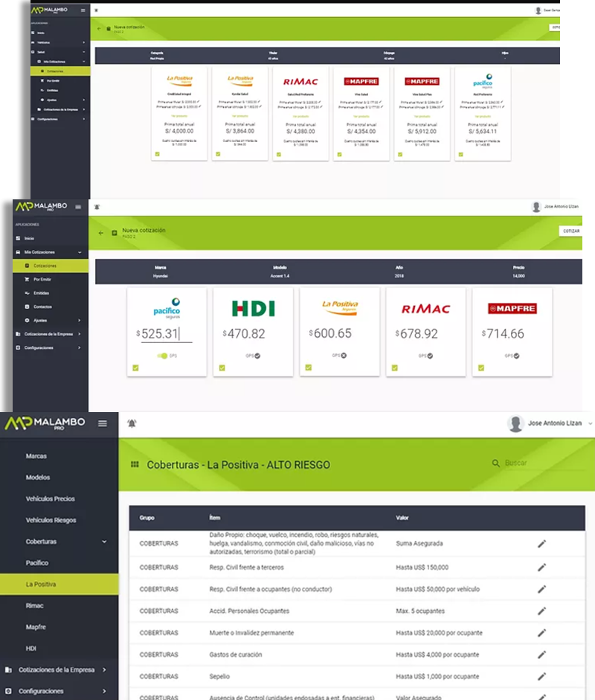Image resolution: width=595 pixels, height=700 pixels.
Task: Click the Rimac logo priced S/ 4,380.00
Action: tap(300, 82)
